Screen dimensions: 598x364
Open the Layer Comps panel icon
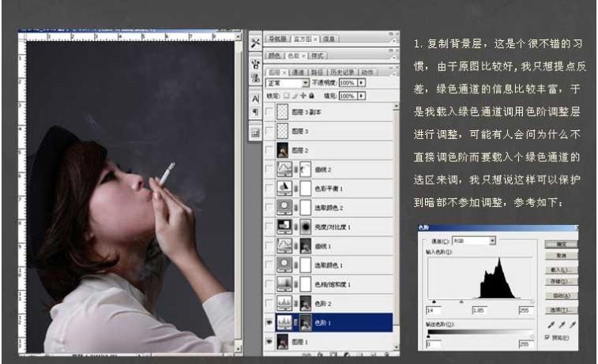click(255, 133)
